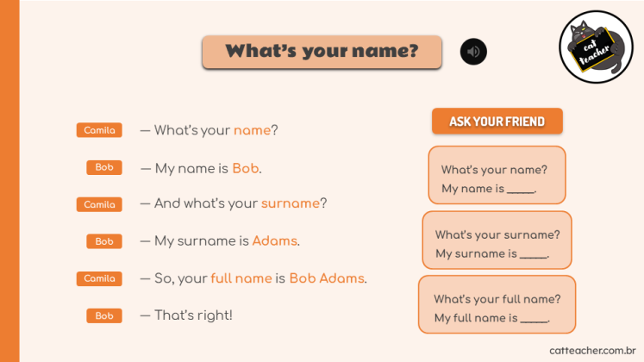Click the highlighted word "surname" in Camila's question
Viewport: 644px width, 362px height.
290,204
